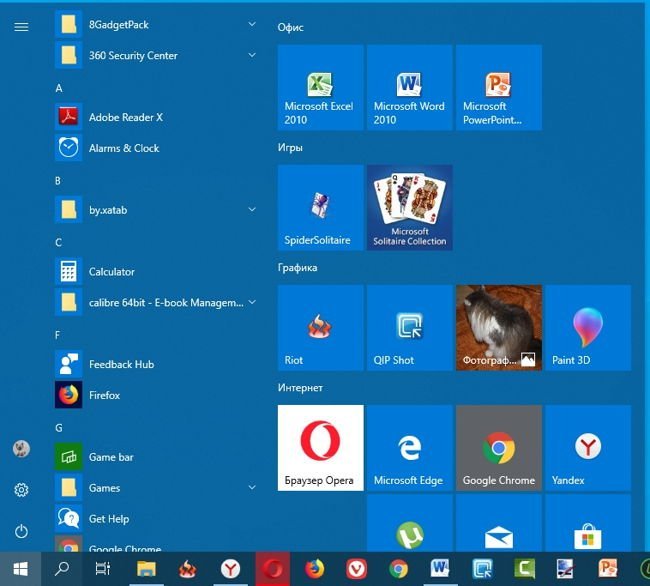
Task: Launch SpiderSolitaire tile
Action: click(320, 208)
